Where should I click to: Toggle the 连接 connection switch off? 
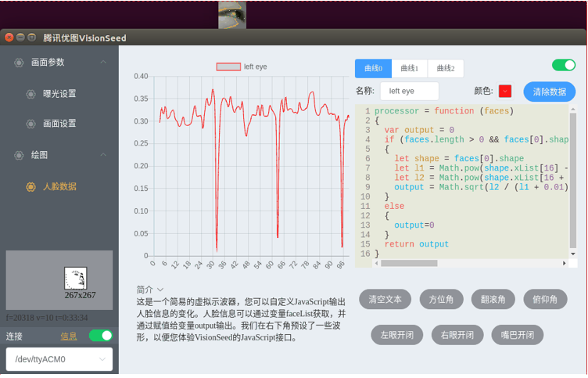100,336
